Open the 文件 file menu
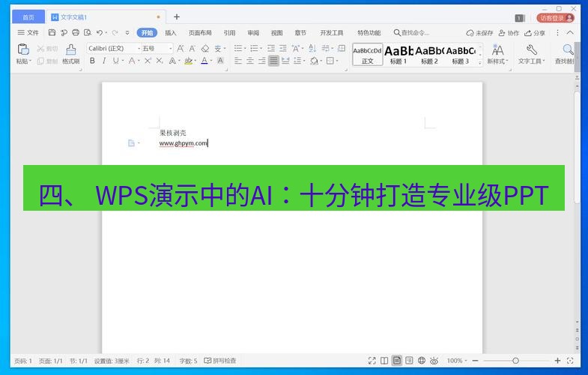The height and width of the screenshot is (375, 588). pos(28,33)
